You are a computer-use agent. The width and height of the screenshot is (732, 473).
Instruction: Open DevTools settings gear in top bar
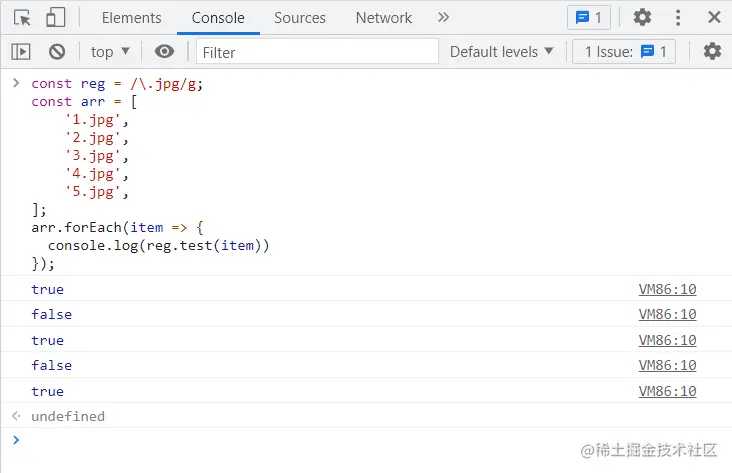coord(642,17)
